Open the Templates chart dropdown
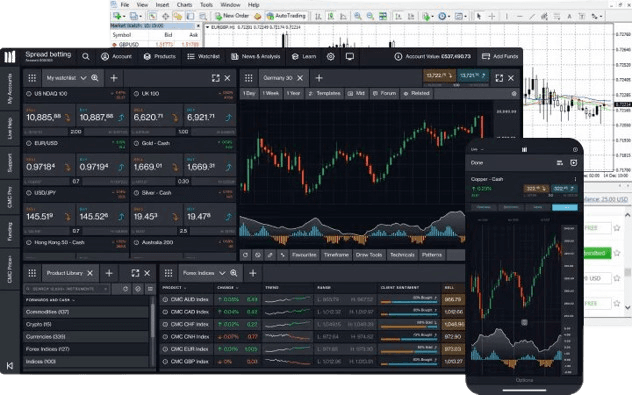 (324, 94)
